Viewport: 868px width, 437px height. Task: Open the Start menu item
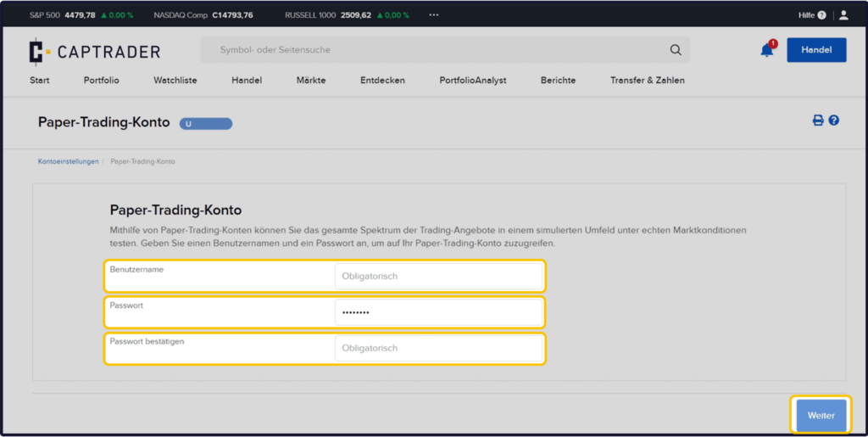tap(39, 81)
